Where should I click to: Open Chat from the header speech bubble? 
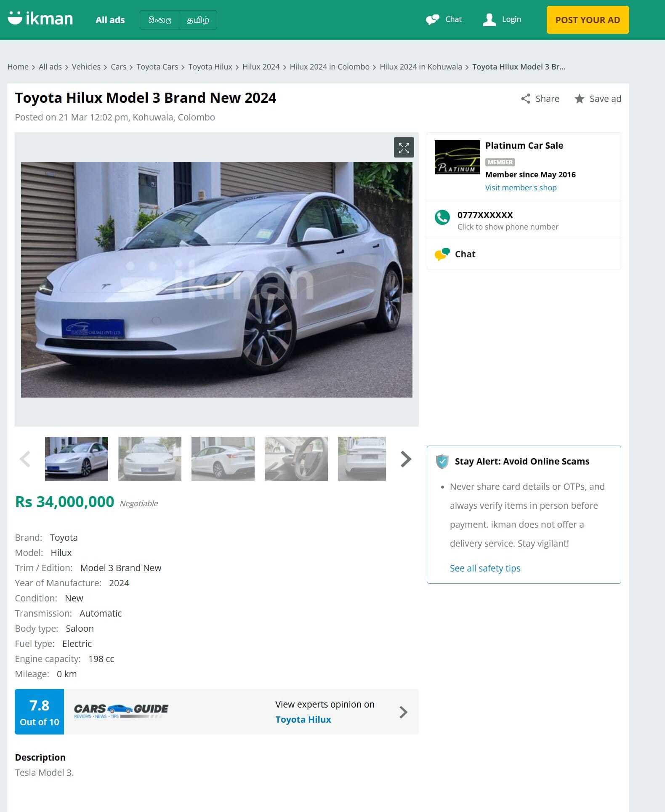pyautogui.click(x=432, y=19)
